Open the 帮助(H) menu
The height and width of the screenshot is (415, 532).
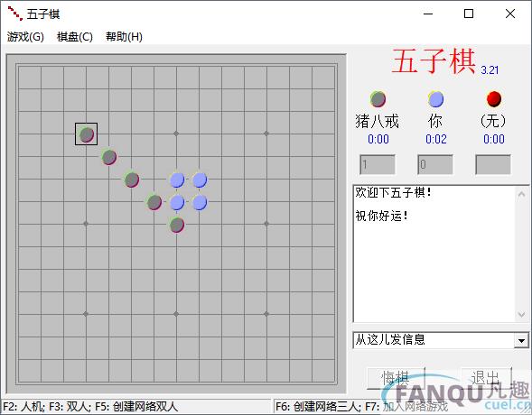click(124, 37)
